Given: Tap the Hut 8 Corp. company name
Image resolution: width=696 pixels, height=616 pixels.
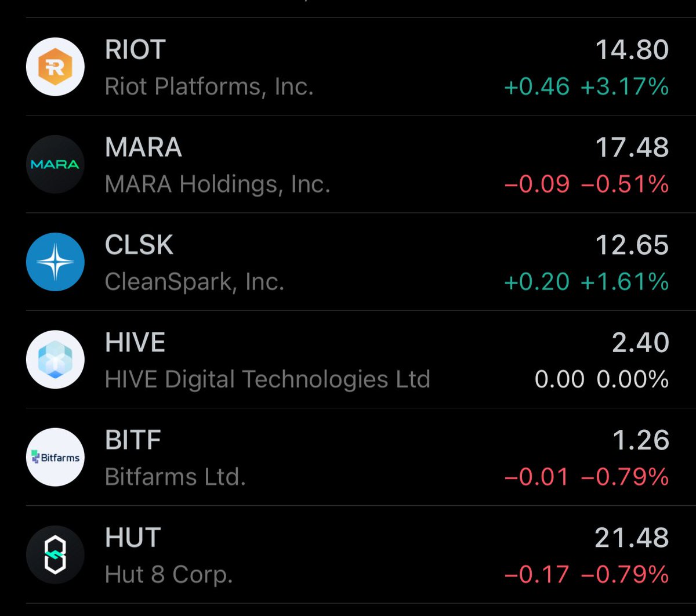Looking at the screenshot, I should click(169, 575).
